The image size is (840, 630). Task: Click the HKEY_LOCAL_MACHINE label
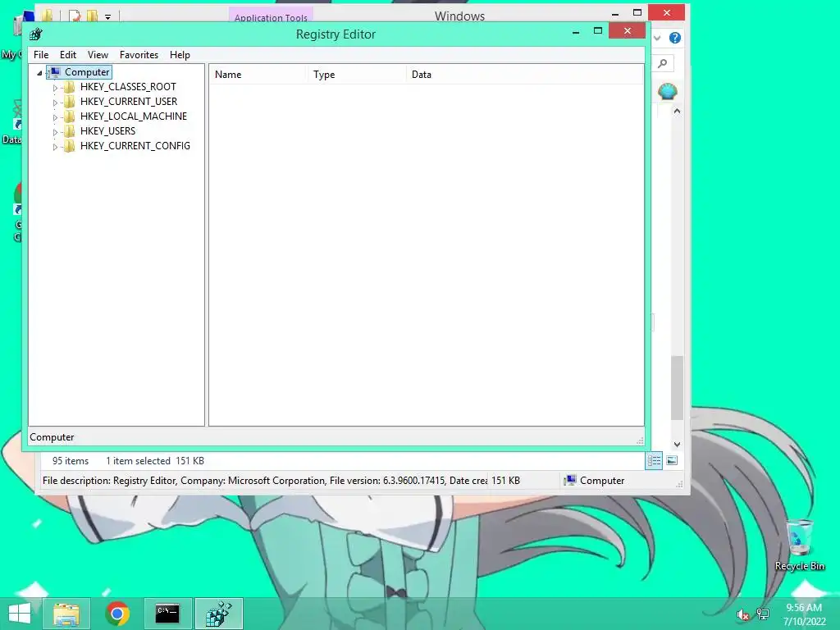click(134, 116)
